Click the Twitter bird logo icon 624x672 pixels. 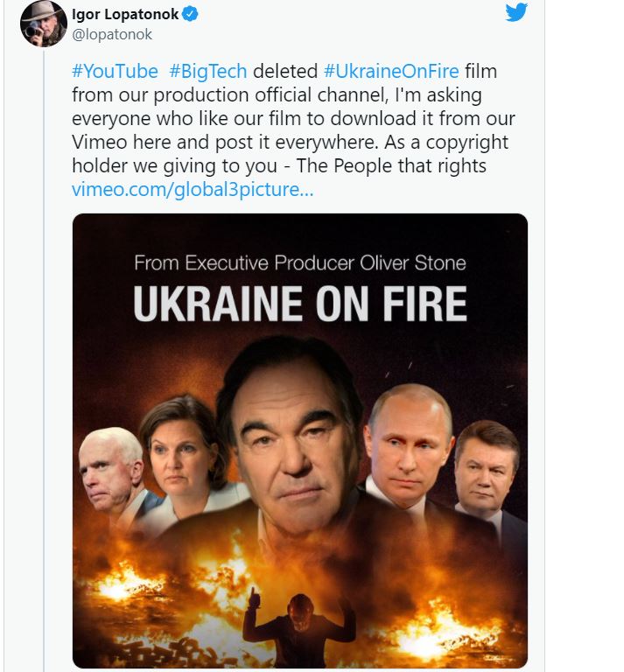516,13
